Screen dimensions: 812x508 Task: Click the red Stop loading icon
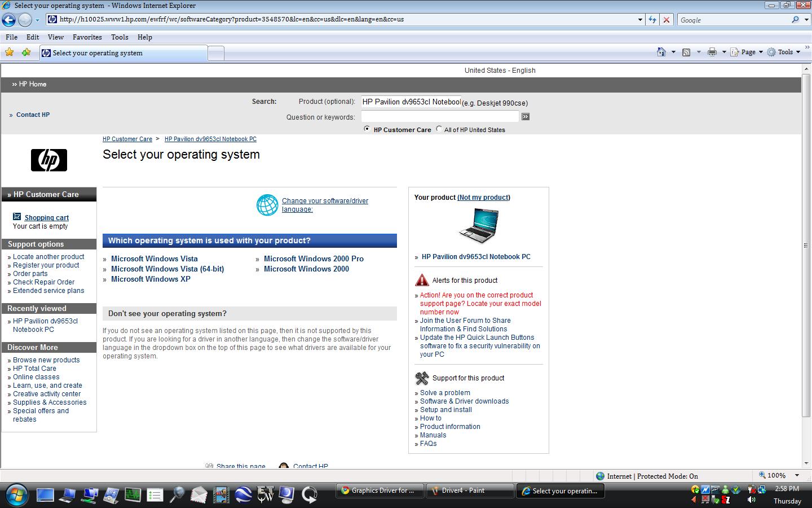pos(667,20)
